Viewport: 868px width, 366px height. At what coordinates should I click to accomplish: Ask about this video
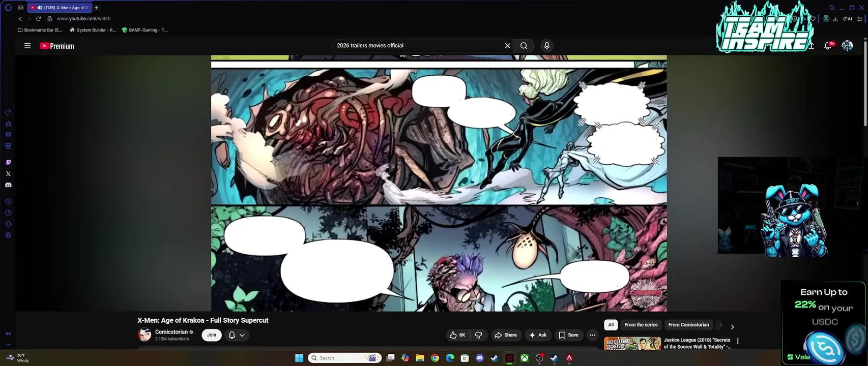[538, 335]
